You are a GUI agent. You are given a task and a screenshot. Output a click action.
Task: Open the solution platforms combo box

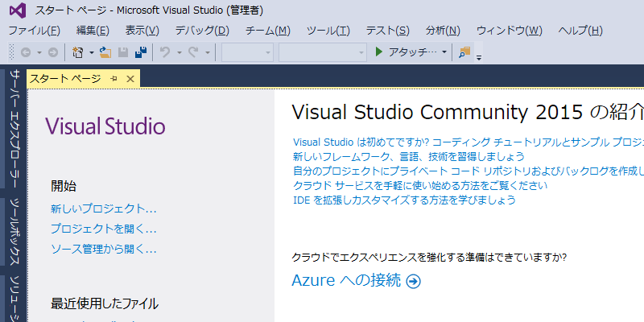[323, 52]
